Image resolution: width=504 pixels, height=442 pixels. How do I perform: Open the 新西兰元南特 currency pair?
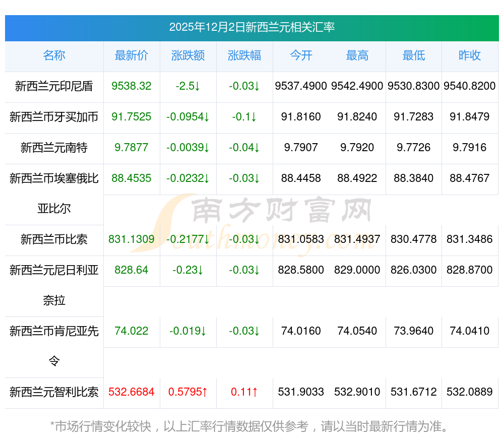point(54,148)
